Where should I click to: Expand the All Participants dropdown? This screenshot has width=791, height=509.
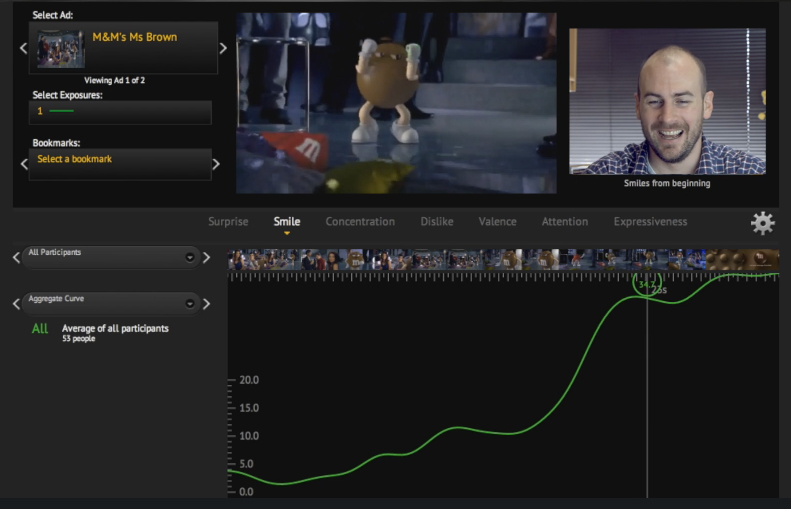[x=190, y=258]
